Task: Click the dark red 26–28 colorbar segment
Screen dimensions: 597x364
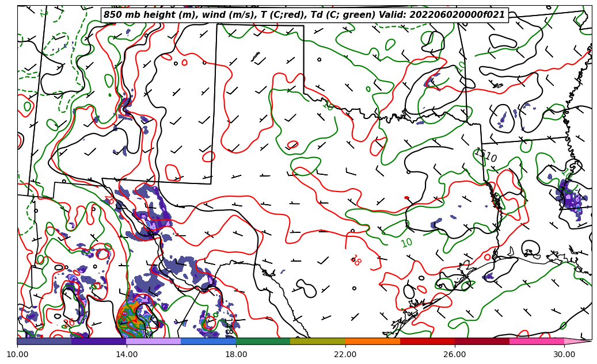Action: [482, 342]
